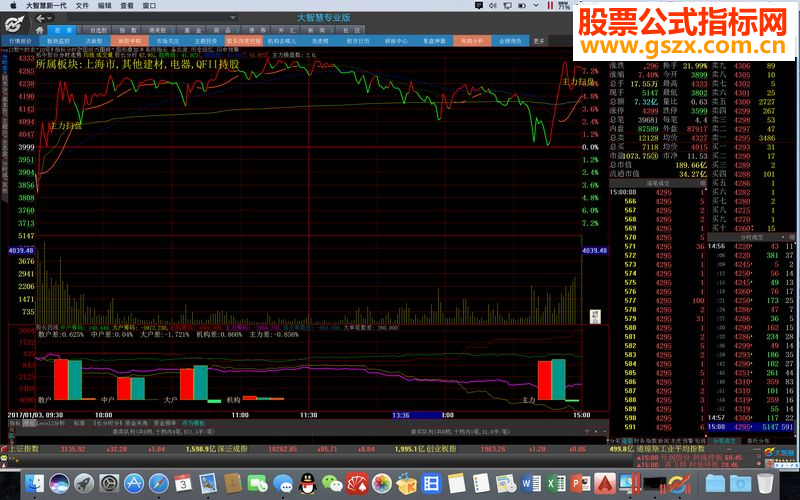Screen dimensions: 800x500
Task: Open QQ penguin icon in dock
Action: pyautogui.click(x=307, y=483)
